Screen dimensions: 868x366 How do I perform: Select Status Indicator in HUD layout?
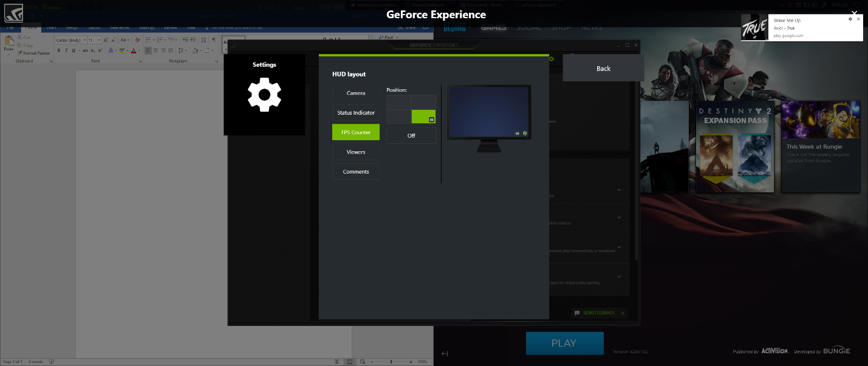[x=356, y=113]
